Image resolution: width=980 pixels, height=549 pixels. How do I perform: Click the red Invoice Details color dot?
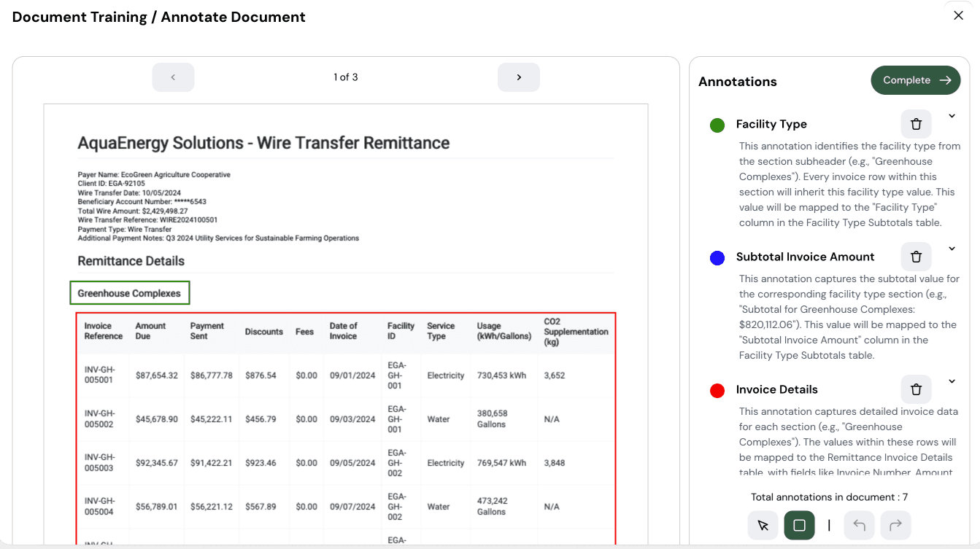717,391
